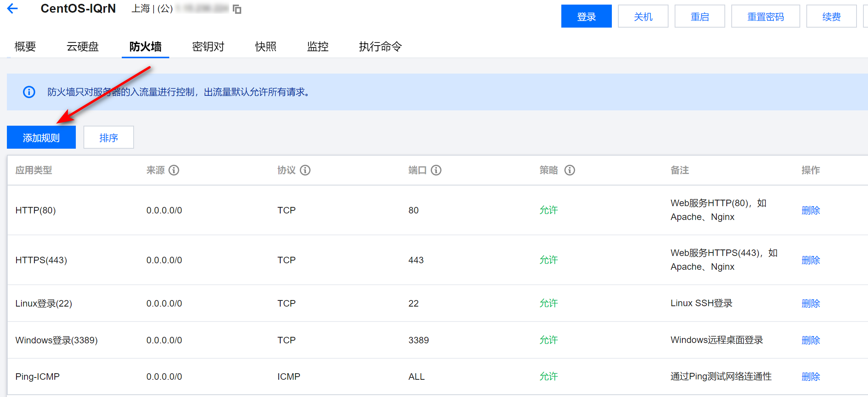Click the HTTPS(443) remark mentioning Apache, Nginx
Image resolution: width=868 pixels, height=397 pixels.
click(x=724, y=260)
